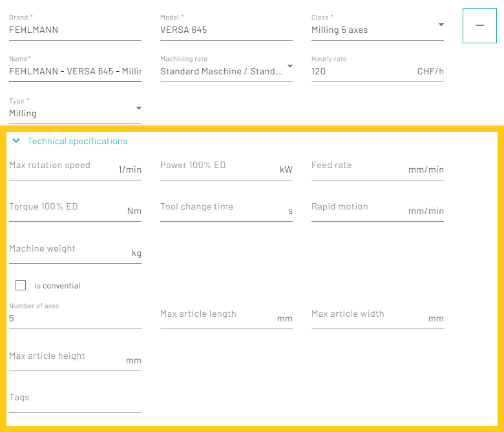
Task: Collapse the Technical specifications chevron
Action: (x=16, y=141)
